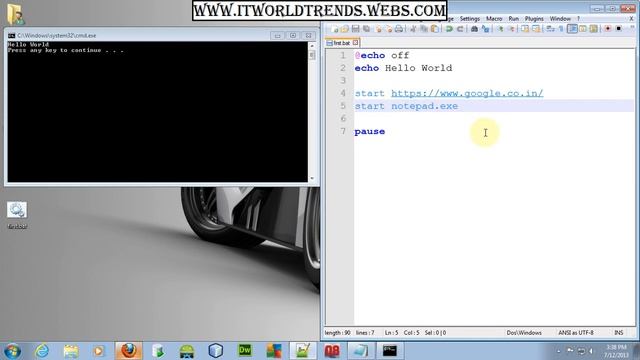Click 'Dos\Windows' status bar entry

[524, 333]
